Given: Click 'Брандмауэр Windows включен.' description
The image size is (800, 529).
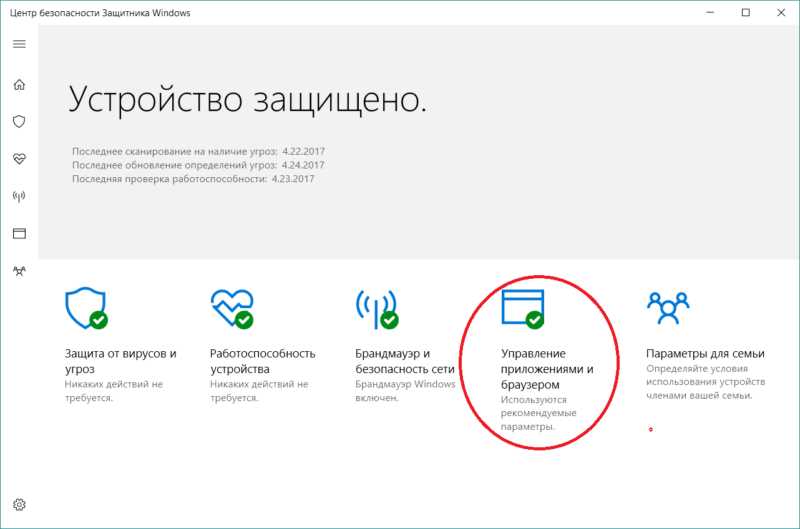Looking at the screenshot, I should pyautogui.click(x=405, y=391).
